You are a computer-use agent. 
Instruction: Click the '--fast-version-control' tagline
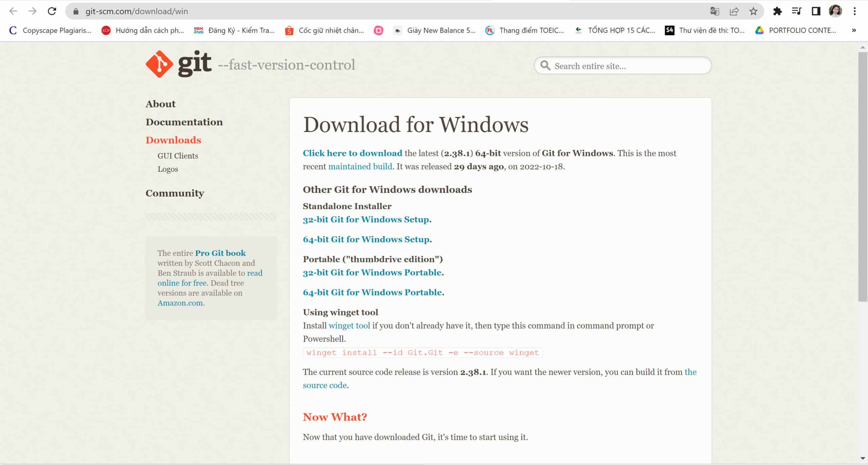287,65
